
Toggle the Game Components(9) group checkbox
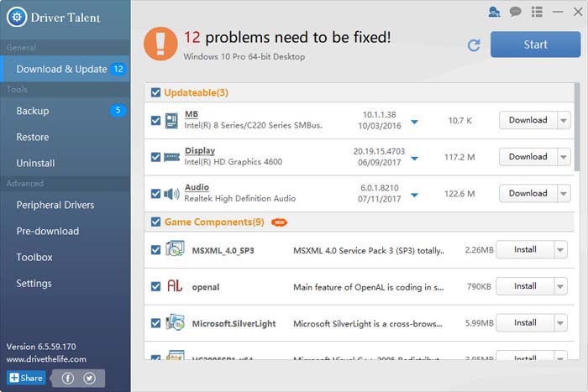click(155, 222)
